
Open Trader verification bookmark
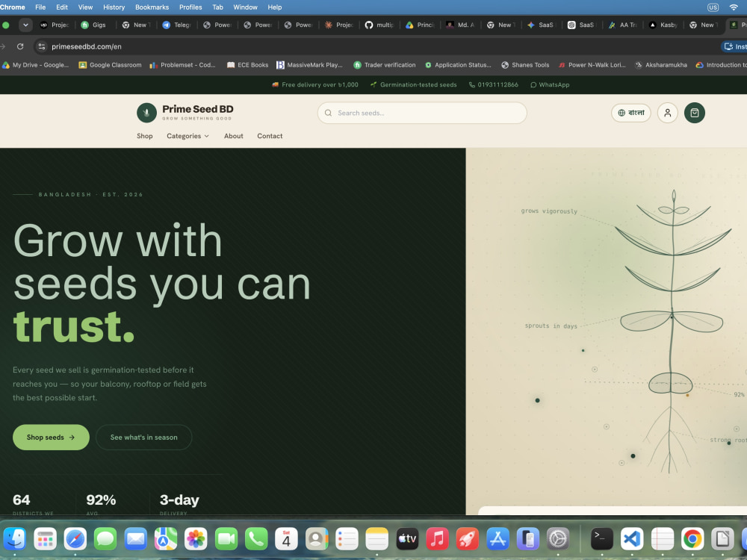pyautogui.click(x=385, y=65)
